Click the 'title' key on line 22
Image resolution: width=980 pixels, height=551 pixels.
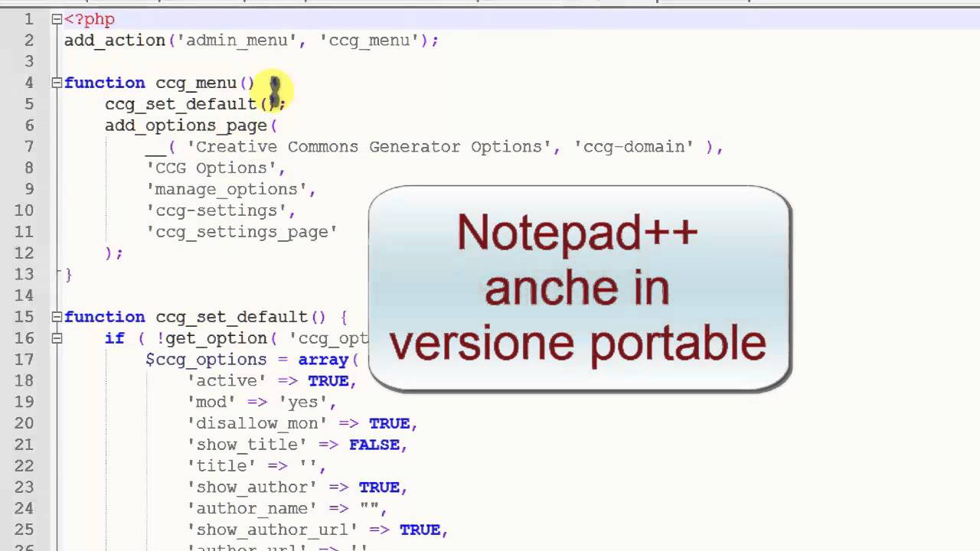pyautogui.click(x=222, y=466)
